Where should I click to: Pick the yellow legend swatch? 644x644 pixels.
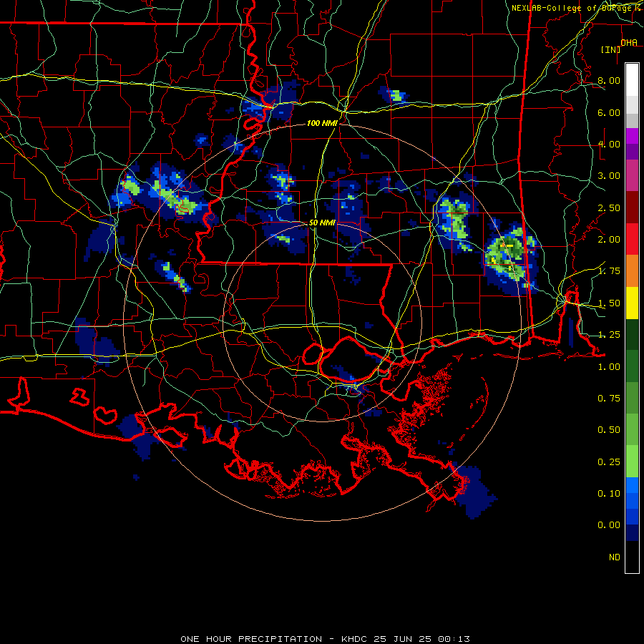pyautogui.click(x=632, y=303)
